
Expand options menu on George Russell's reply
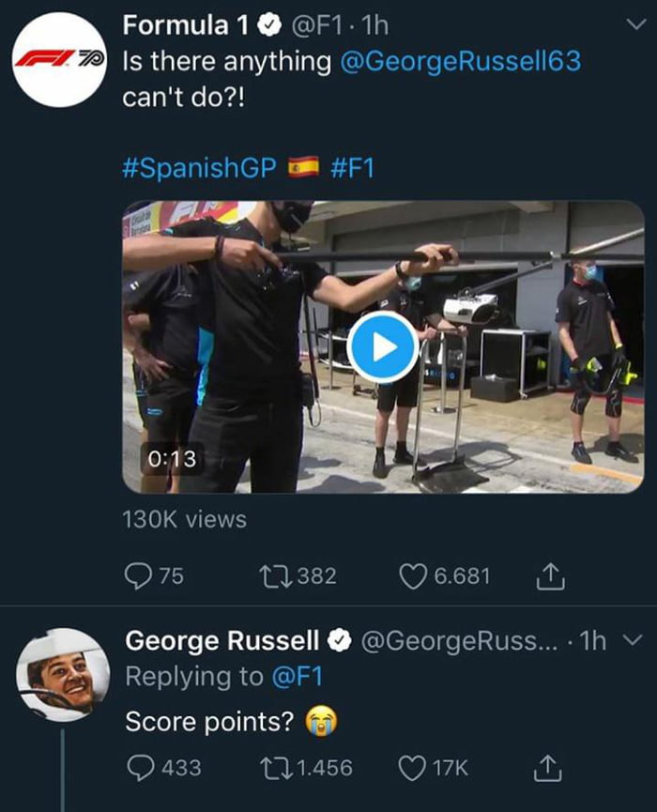pos(632,640)
